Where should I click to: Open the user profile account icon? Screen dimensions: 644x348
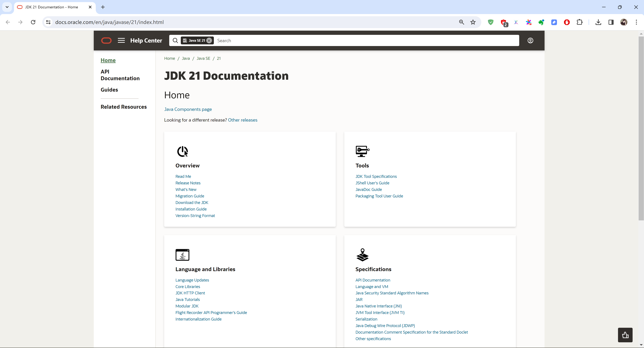[530, 40]
